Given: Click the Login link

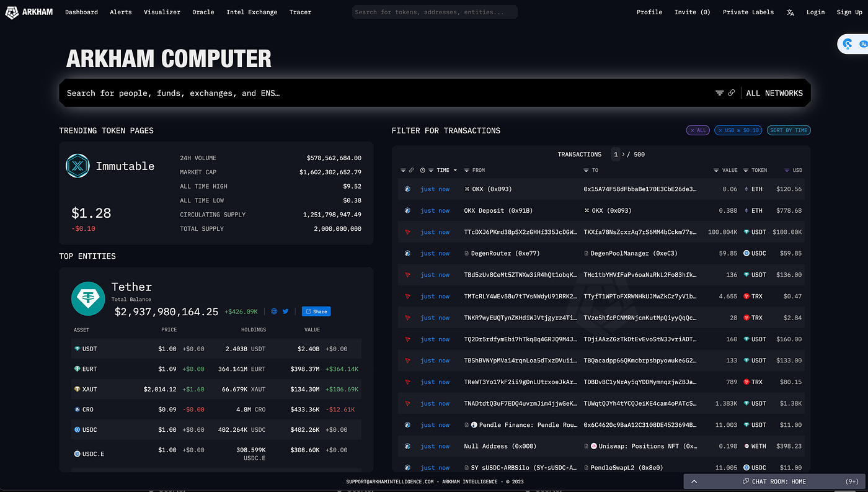Looking at the screenshot, I should tap(815, 12).
